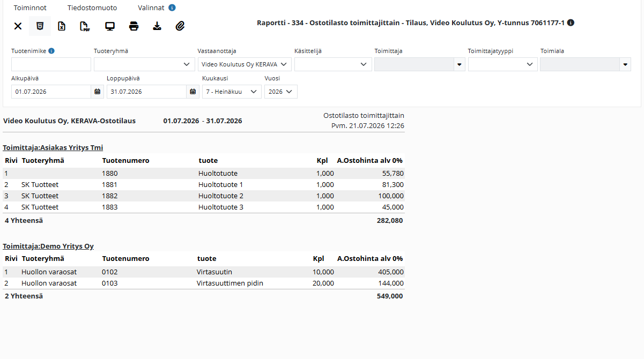Click the purchase price 144,000
644x359 pixels.
[391, 283]
